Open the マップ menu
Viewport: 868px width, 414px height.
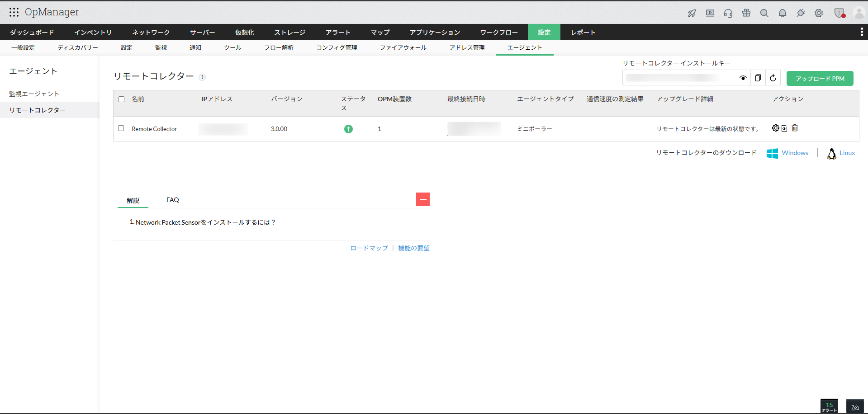point(380,32)
